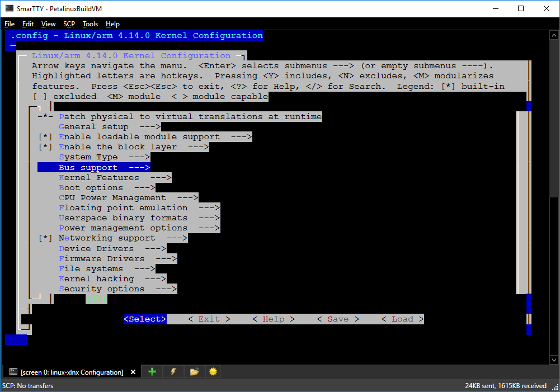Open the Bus support submenu
This screenshot has width=560, height=392.
tap(87, 167)
